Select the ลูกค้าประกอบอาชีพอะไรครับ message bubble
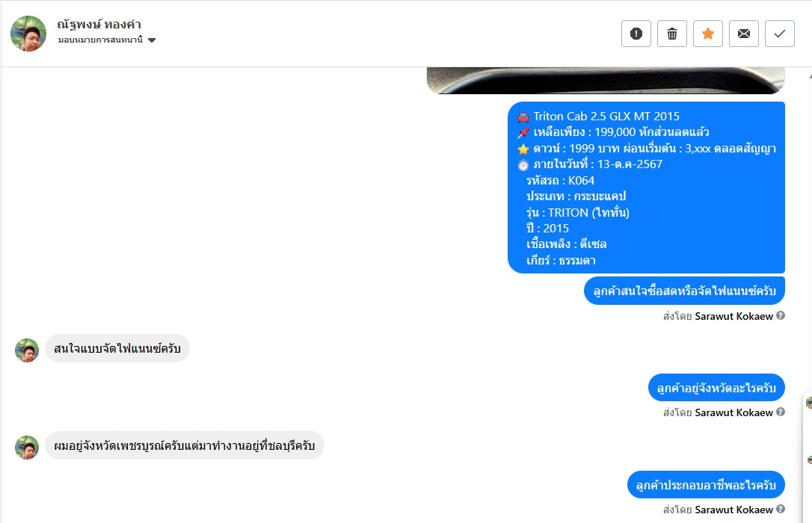Screen dimensions: 812x523 (706, 485)
